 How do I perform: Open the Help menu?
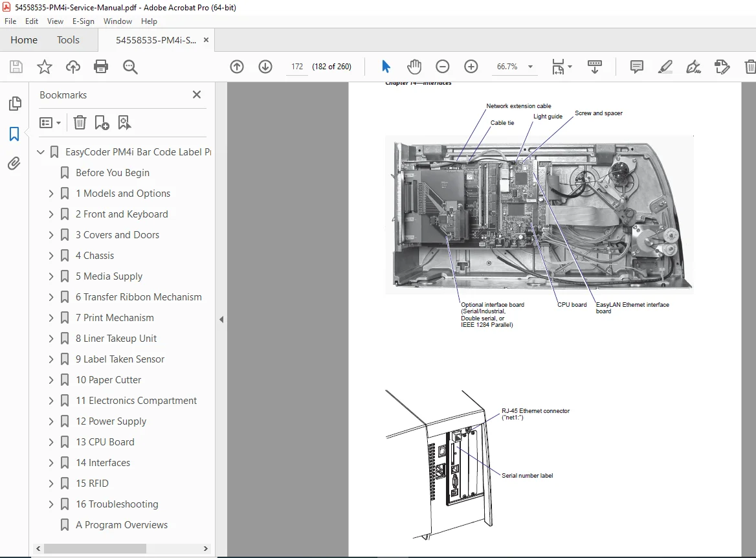click(x=149, y=21)
